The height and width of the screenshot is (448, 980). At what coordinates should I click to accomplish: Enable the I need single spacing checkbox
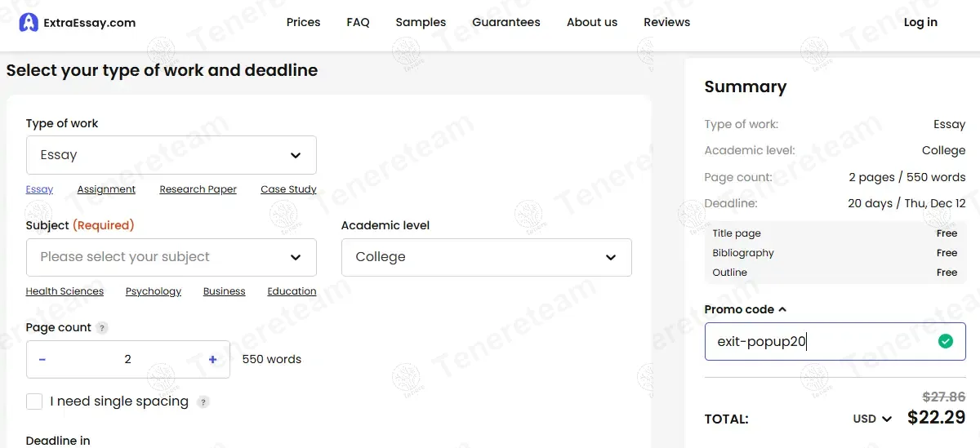click(x=34, y=401)
